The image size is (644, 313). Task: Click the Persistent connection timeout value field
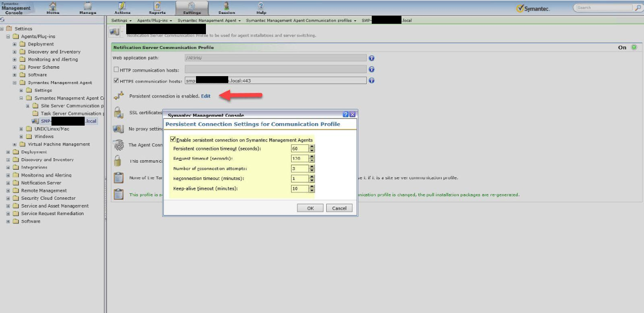pos(300,149)
